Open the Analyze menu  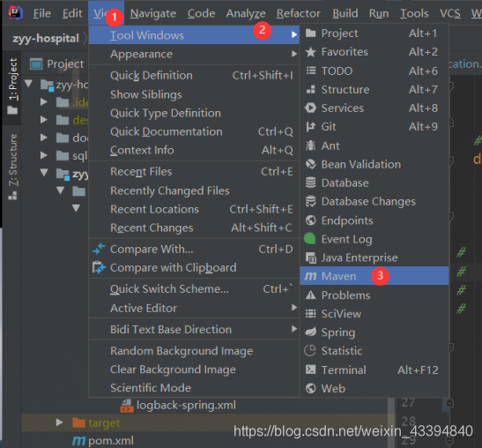point(246,13)
